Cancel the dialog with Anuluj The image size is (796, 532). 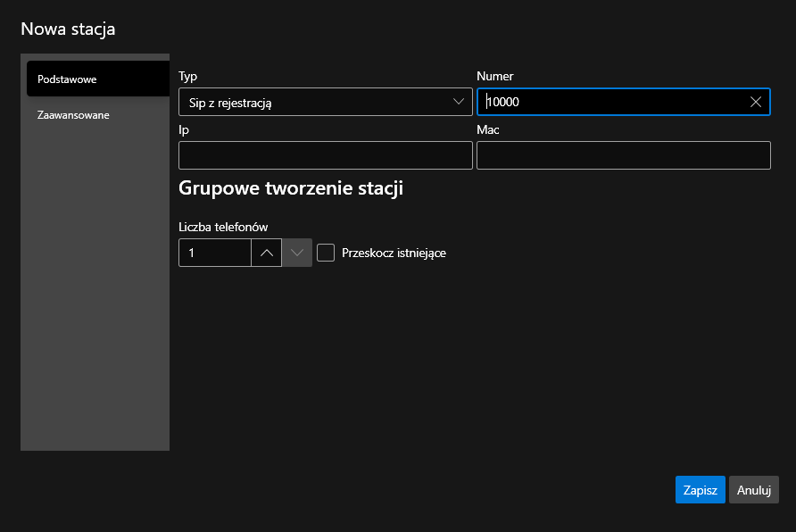coord(753,489)
